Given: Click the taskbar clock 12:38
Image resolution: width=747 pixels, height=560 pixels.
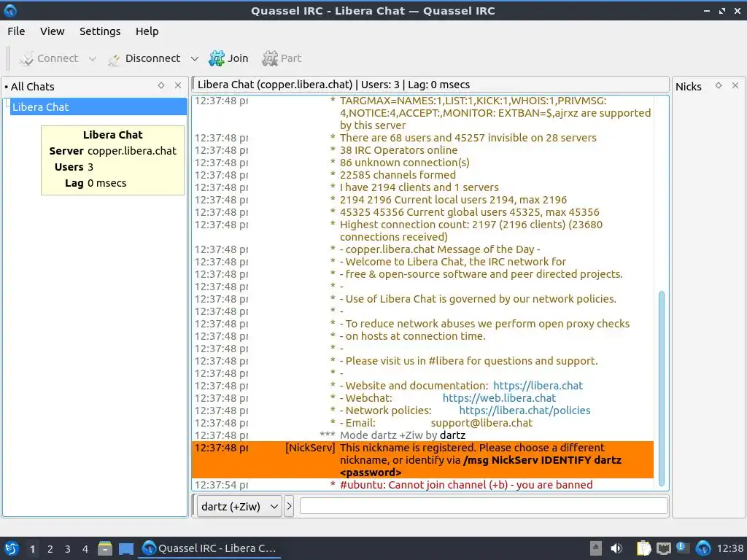Looking at the screenshot, I should pos(729,549).
